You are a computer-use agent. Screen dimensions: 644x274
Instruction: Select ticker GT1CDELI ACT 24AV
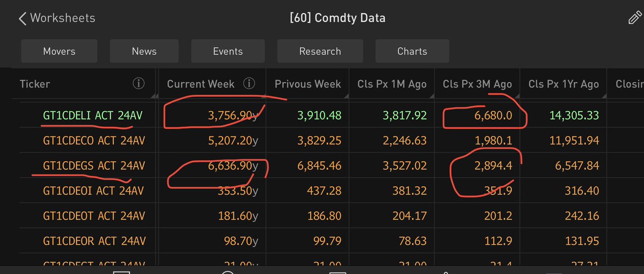(x=92, y=114)
